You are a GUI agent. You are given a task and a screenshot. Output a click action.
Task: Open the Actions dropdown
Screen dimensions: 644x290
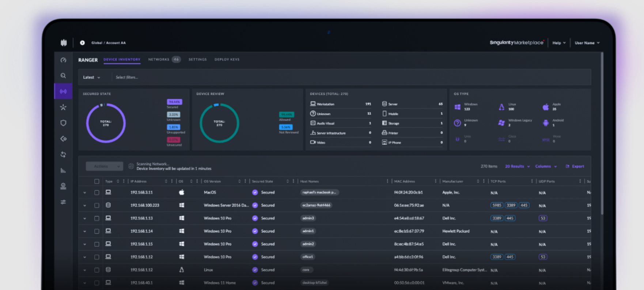point(105,166)
